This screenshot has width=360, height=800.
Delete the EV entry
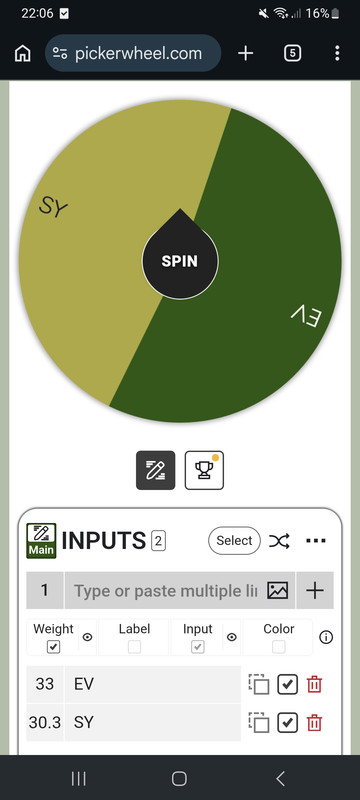pos(315,684)
